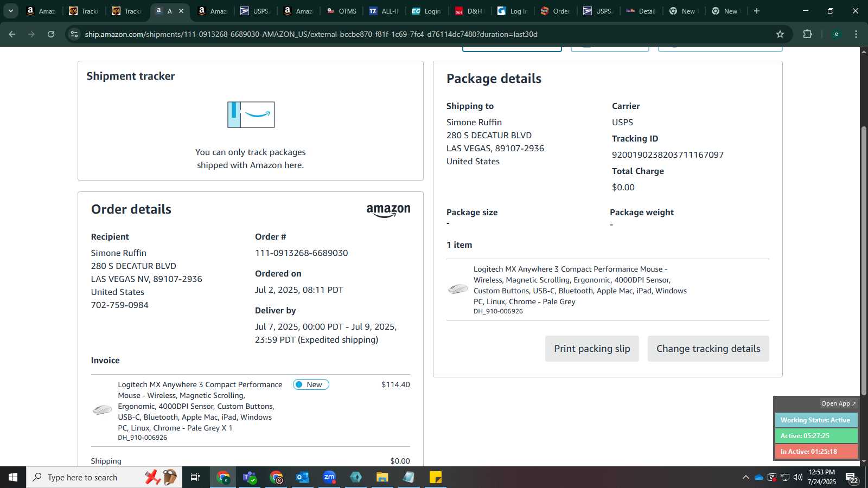The height and width of the screenshot is (488, 868).
Task: Click SKU DH_910-006926 under Package details
Action: click(x=498, y=311)
